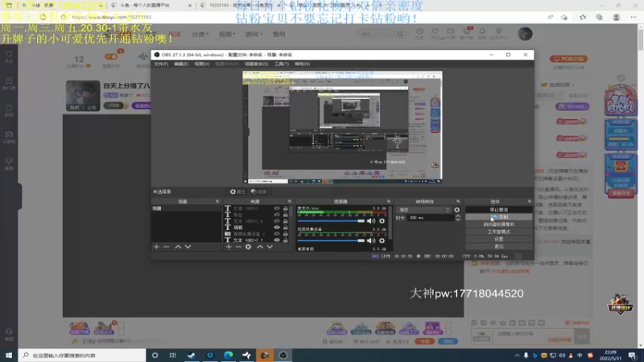Open the user avatar in Douyu header
Viewport: 644px width, 362px height.
click(525, 34)
